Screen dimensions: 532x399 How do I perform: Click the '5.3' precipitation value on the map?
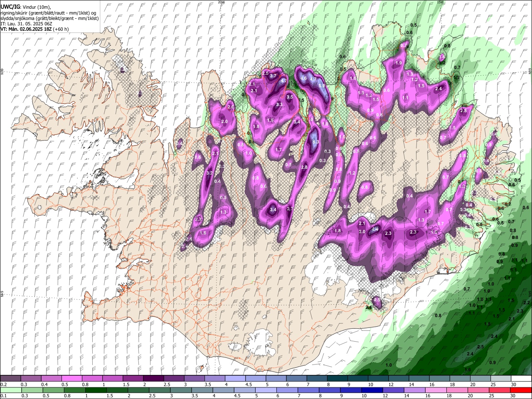tap(315, 142)
